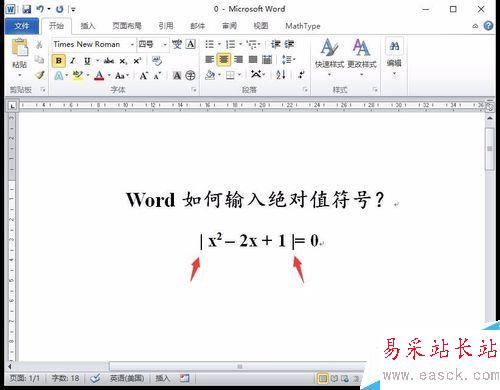Screen dimensions: 500x390
Task: Sort the selected text
Action: tap(281, 75)
